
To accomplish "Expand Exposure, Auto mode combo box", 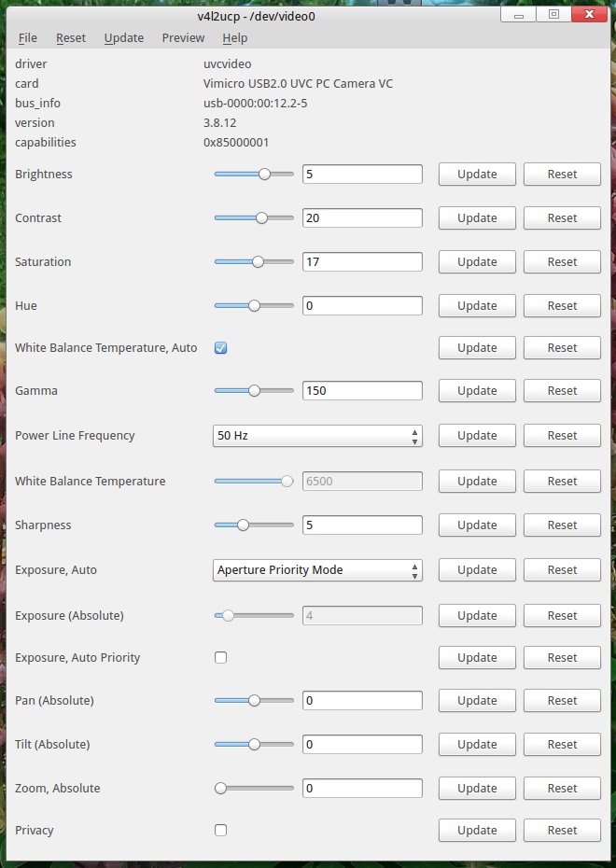I will tap(317, 570).
